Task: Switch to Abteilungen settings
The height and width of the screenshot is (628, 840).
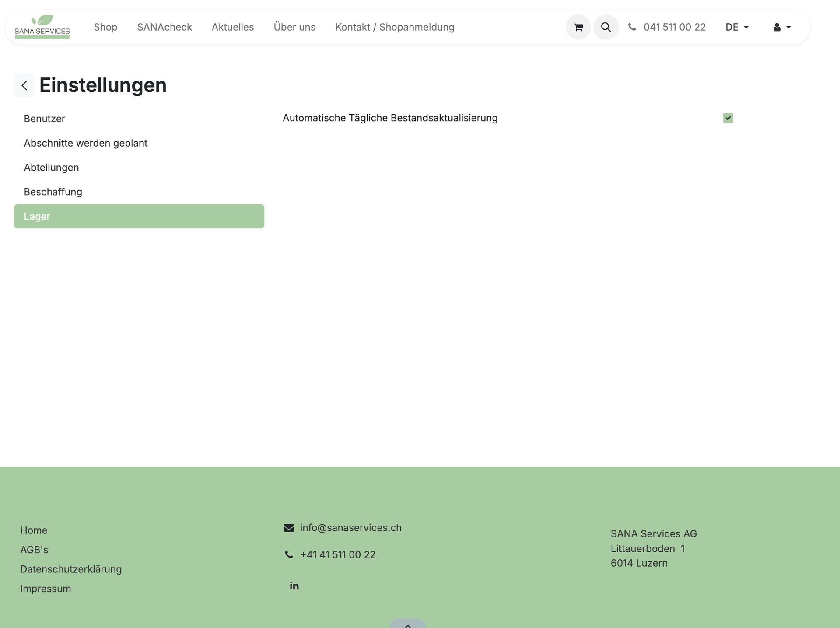Action: pos(139,168)
